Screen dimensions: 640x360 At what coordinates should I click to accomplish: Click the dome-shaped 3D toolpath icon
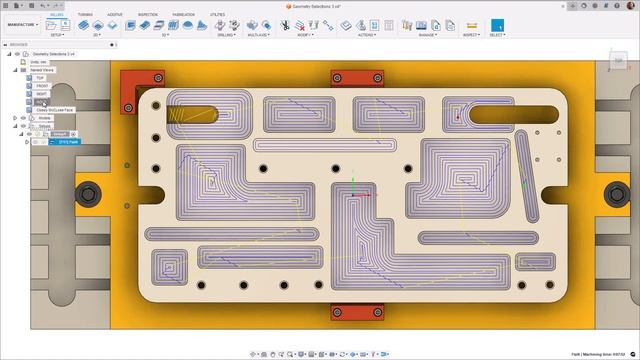pyautogui.click(x=187, y=25)
